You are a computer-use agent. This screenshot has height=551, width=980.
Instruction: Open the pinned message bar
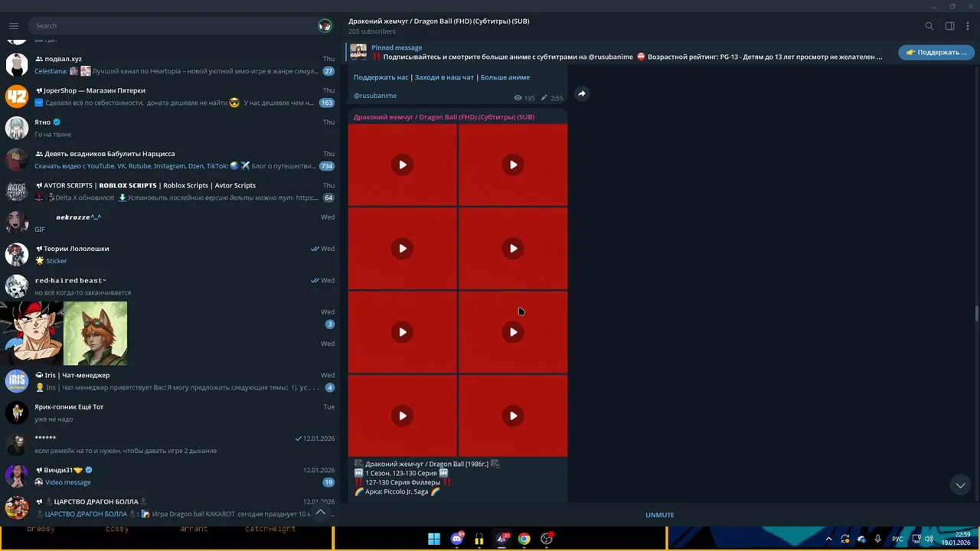[617, 52]
